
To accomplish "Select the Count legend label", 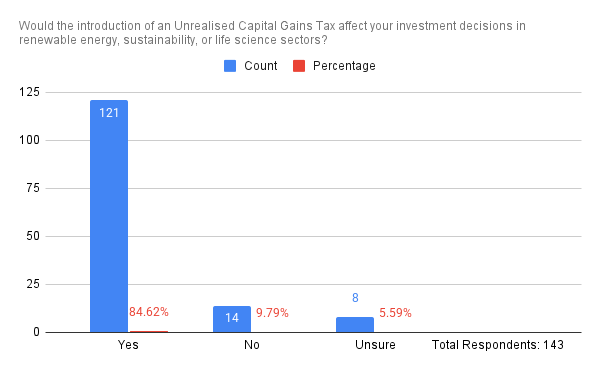I will tap(261, 66).
